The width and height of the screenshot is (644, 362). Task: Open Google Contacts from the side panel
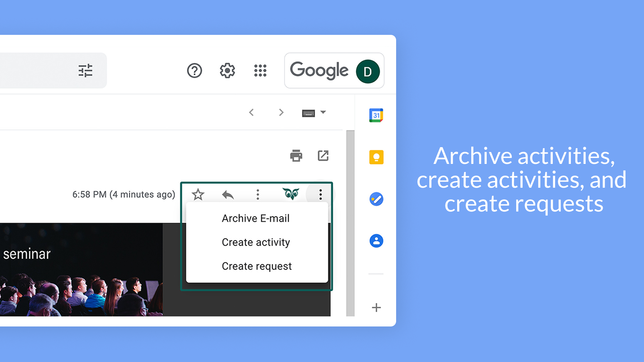point(376,241)
